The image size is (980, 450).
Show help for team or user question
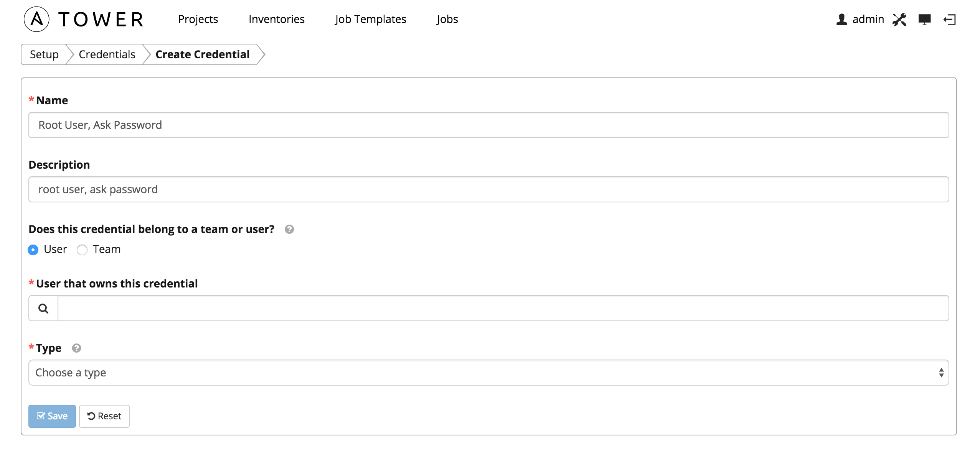point(289,229)
